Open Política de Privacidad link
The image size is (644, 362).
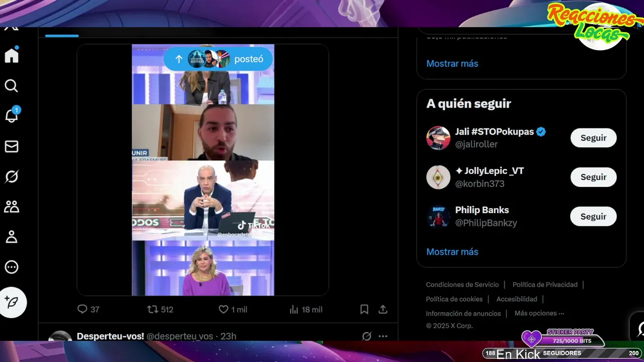(x=545, y=285)
